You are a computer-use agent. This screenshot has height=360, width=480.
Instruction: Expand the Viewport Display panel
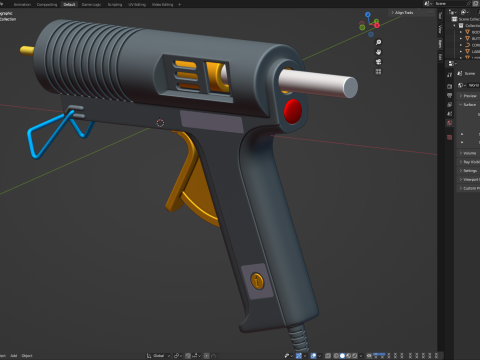click(469, 179)
